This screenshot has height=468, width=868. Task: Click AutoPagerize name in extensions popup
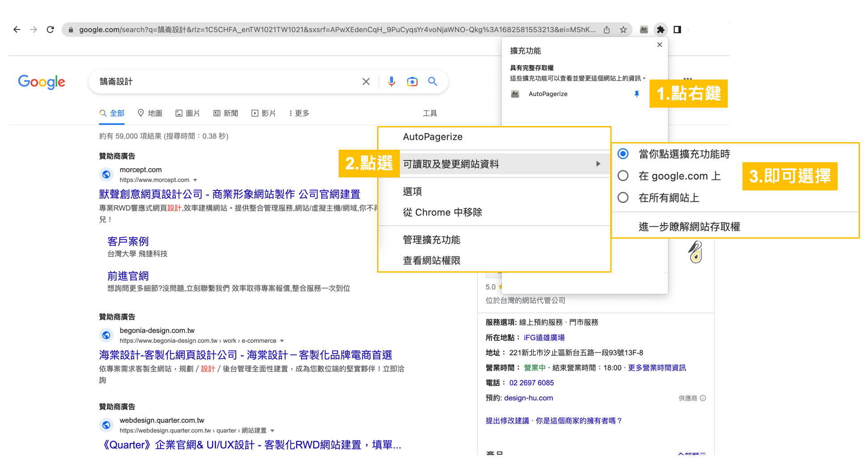[x=548, y=94]
